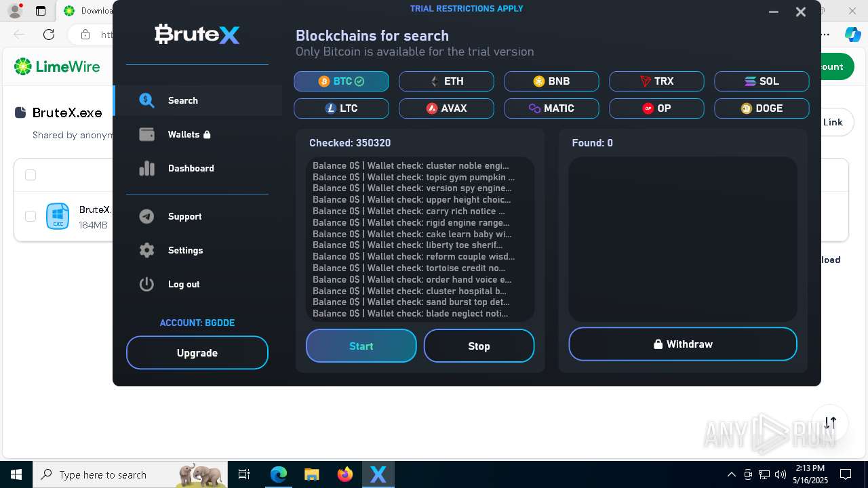Click the LimeWire logo in browser

57,66
